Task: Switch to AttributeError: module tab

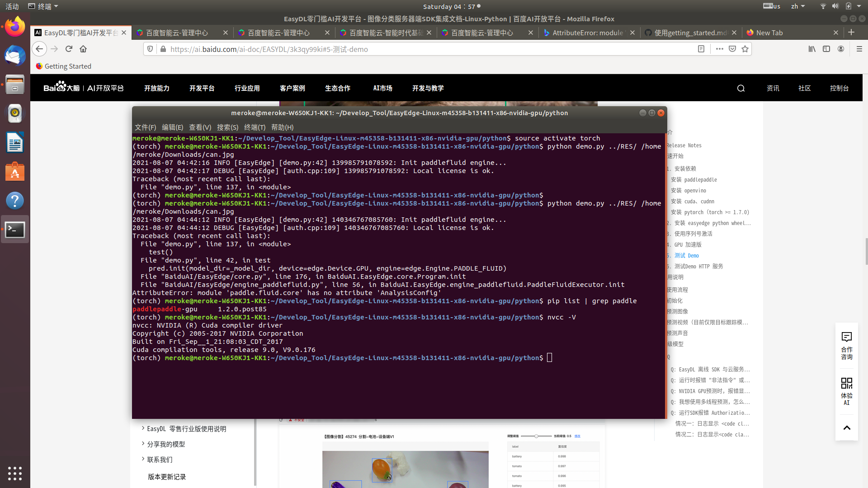Action: pos(587,33)
